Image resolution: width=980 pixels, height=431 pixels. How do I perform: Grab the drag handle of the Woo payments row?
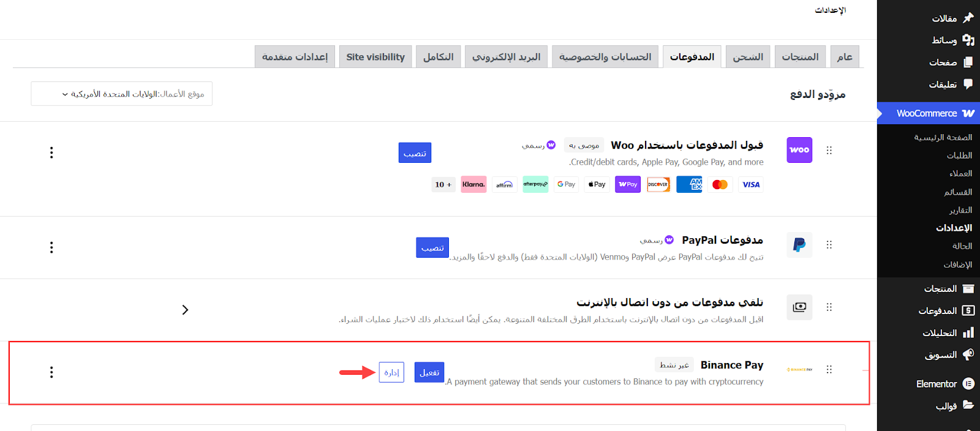click(829, 150)
